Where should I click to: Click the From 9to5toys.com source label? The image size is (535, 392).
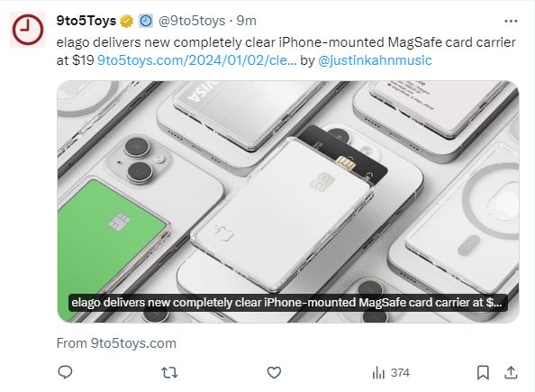[x=116, y=343]
